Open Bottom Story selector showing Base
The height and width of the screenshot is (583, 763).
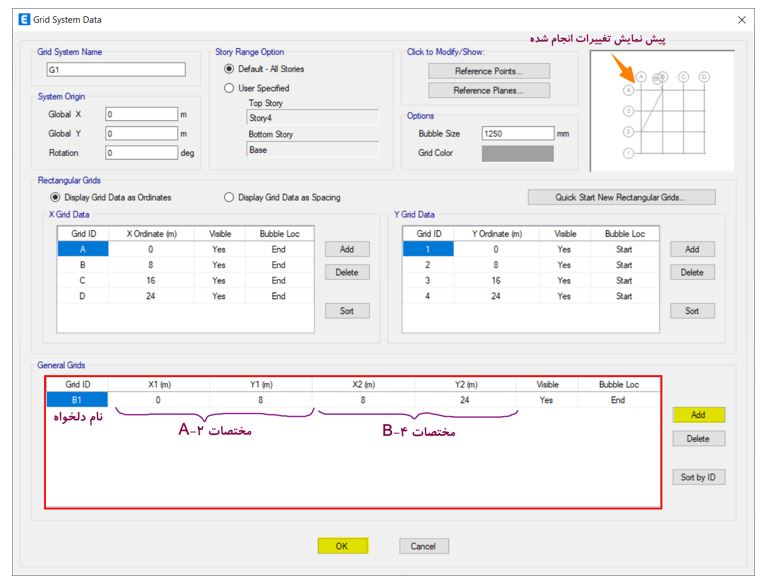312,150
